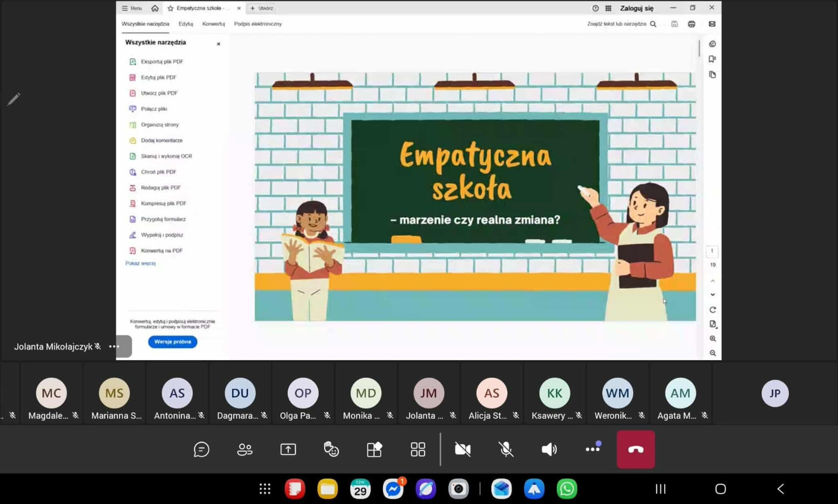
Task: Click the red hang up button
Action: 635,449
